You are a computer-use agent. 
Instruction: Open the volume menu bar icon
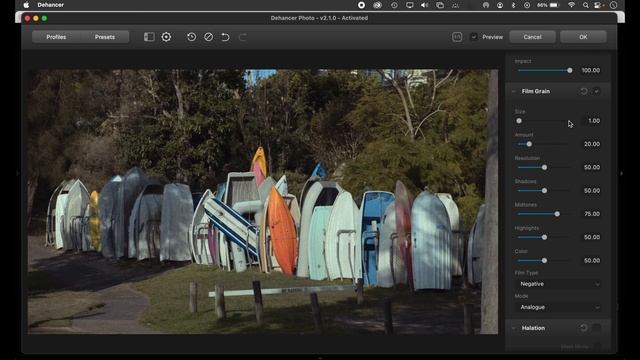click(424, 5)
